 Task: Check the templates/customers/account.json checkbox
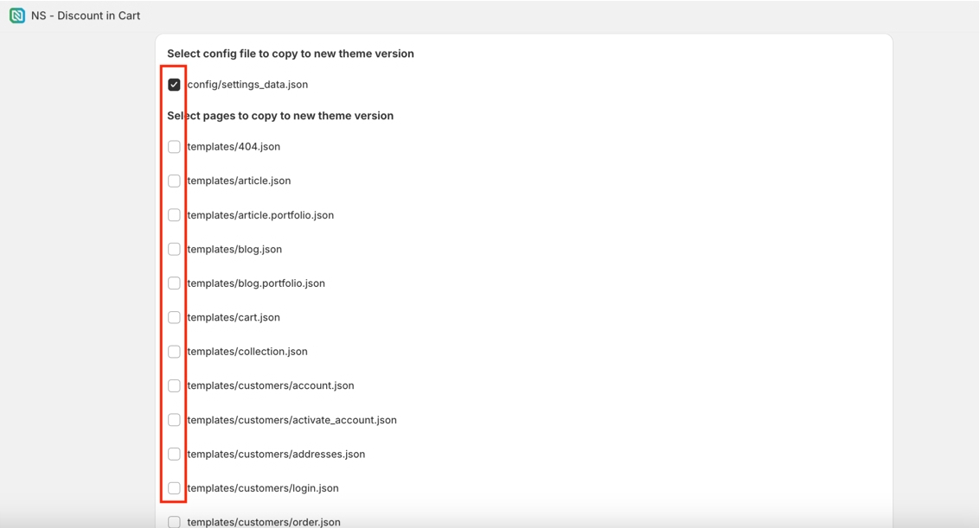click(x=174, y=385)
